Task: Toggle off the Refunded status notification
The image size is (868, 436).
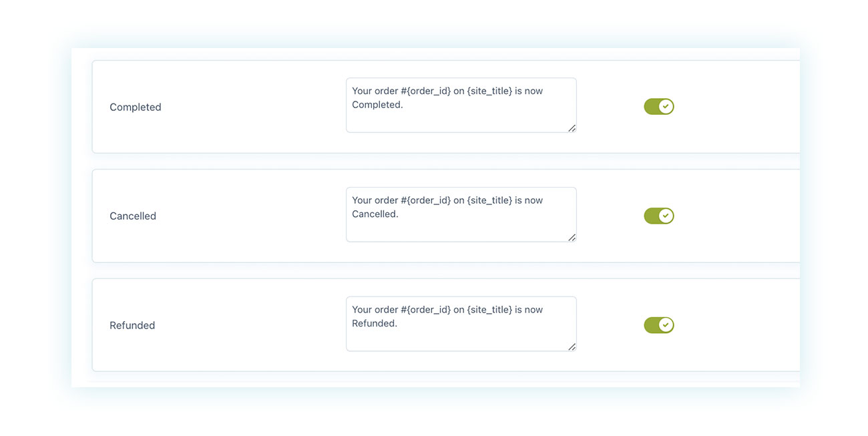Action: pyautogui.click(x=659, y=325)
